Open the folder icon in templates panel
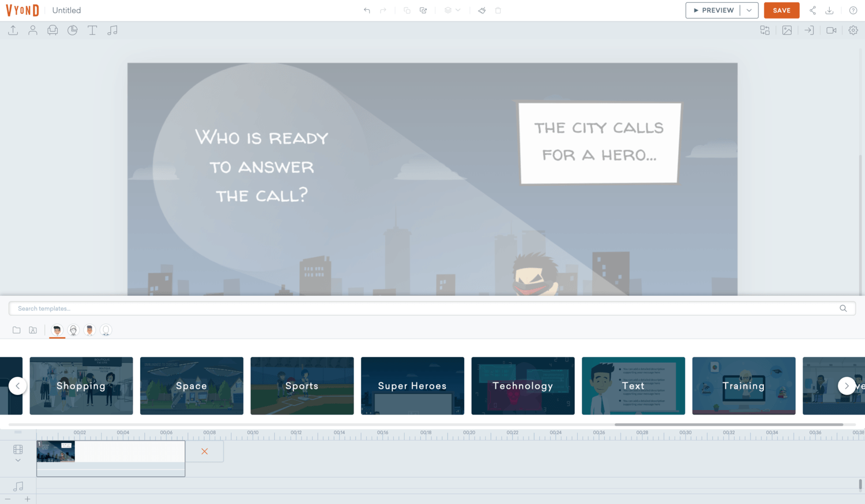 (17, 330)
